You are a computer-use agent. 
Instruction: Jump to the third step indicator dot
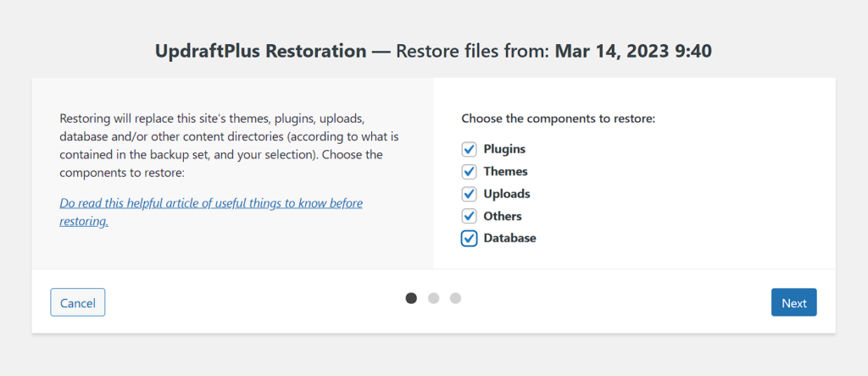455,298
